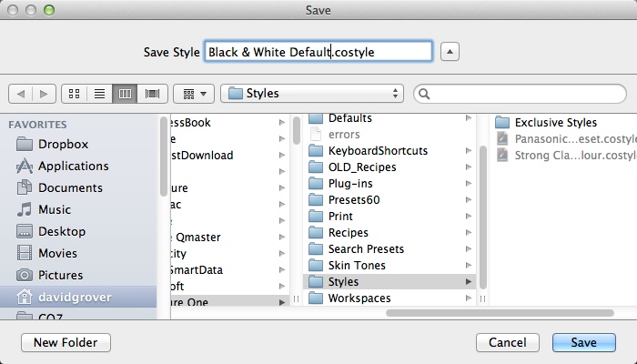Open Music in the sidebar
Viewport: 637px width, 364px height.
pos(78,209)
